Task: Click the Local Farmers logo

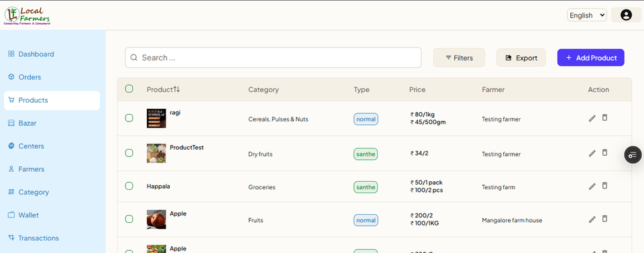Action: (x=27, y=15)
